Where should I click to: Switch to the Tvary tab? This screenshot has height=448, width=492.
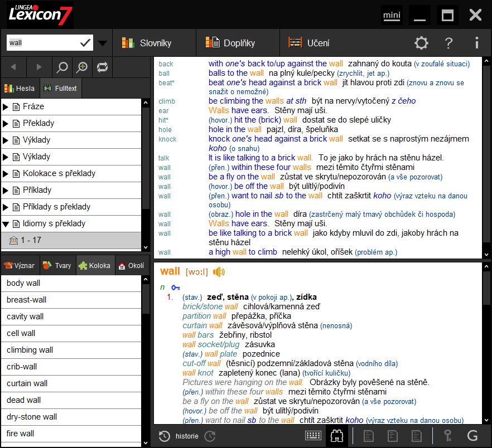(x=57, y=266)
